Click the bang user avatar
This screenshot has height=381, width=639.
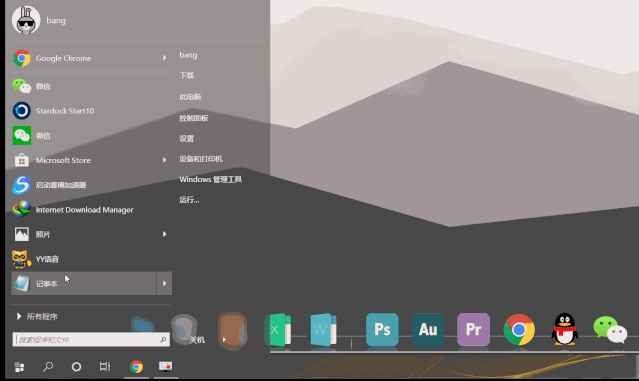pos(26,20)
